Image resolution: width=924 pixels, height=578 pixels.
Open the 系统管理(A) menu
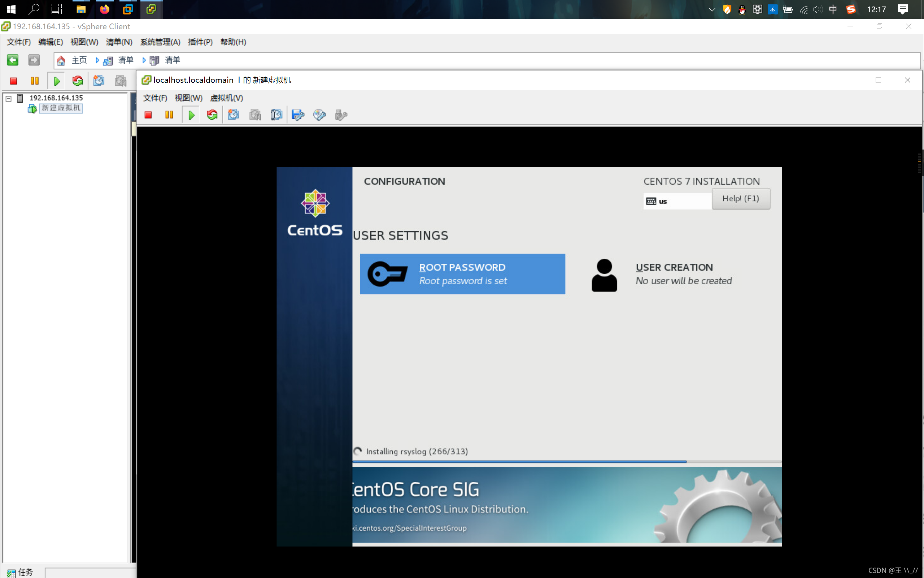[160, 42]
